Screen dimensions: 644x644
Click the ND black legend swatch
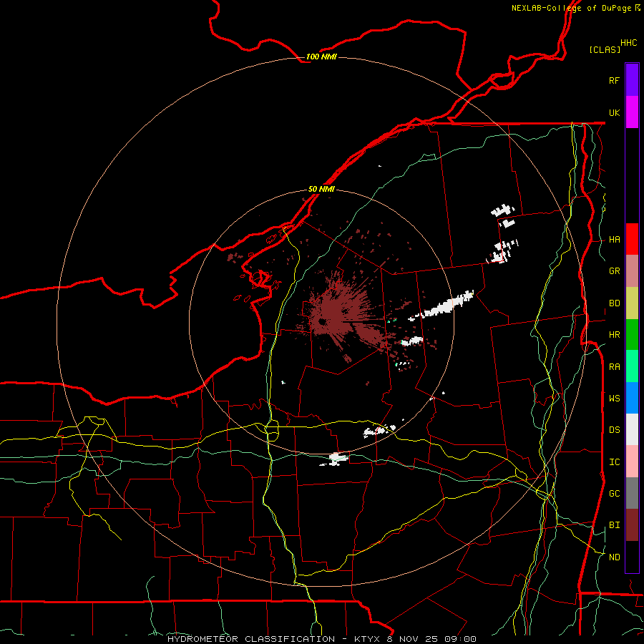click(632, 557)
